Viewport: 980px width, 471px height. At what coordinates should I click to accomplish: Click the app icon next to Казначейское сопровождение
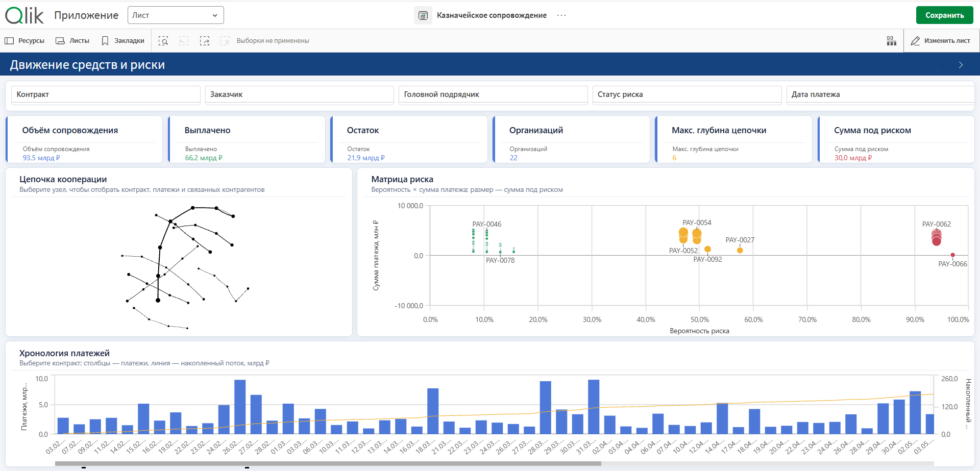423,15
